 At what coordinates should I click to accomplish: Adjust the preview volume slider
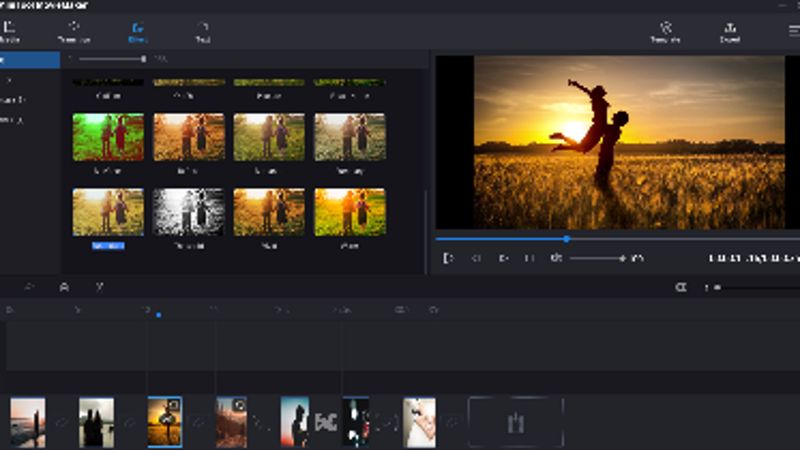[597, 259]
